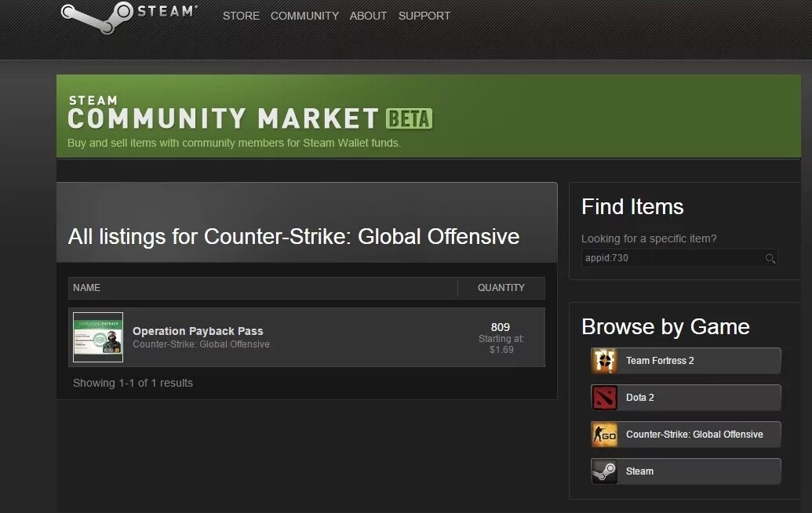Click the Team Fortress 2 game icon
This screenshot has height=513, width=812.
coord(604,361)
